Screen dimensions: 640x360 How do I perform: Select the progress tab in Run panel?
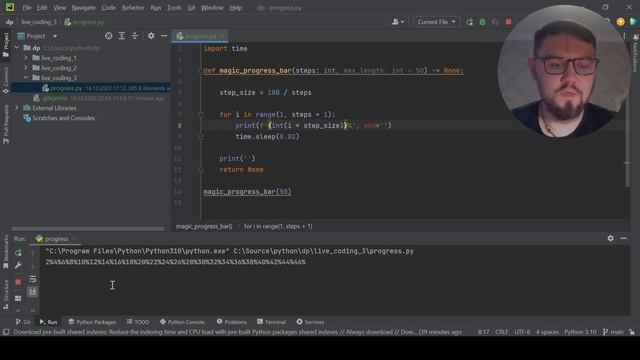coord(56,239)
